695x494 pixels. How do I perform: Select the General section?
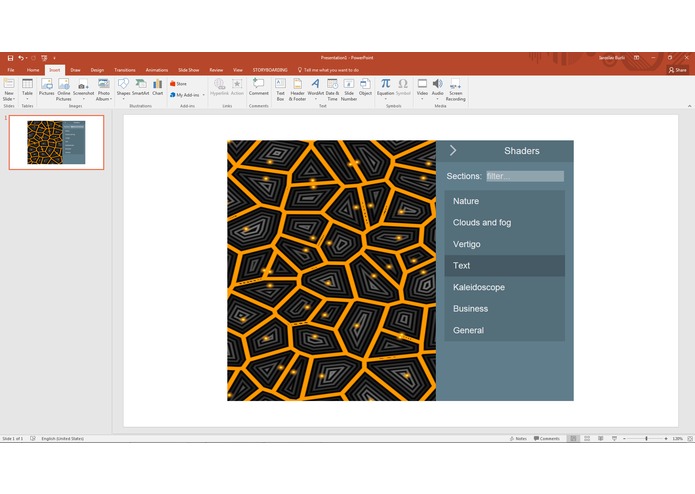(504, 330)
